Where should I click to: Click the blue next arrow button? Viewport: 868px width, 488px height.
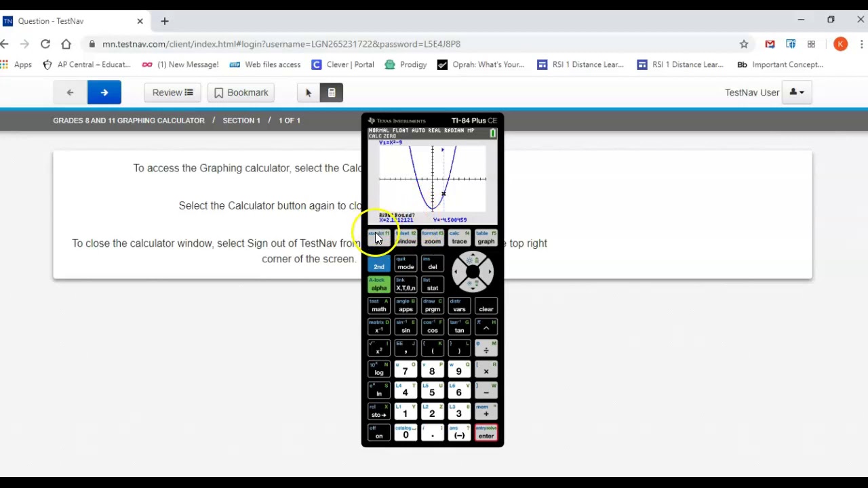coord(104,92)
